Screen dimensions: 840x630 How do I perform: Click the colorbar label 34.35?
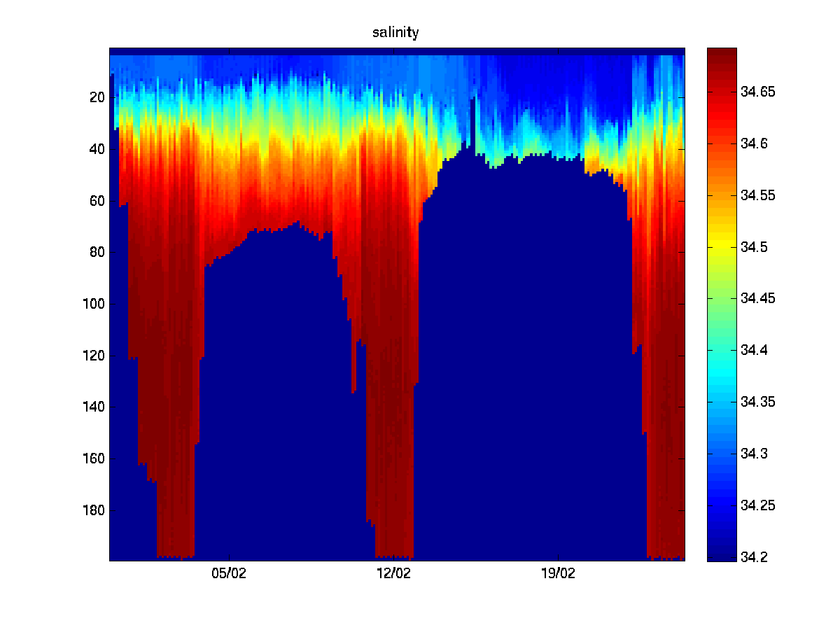click(759, 402)
